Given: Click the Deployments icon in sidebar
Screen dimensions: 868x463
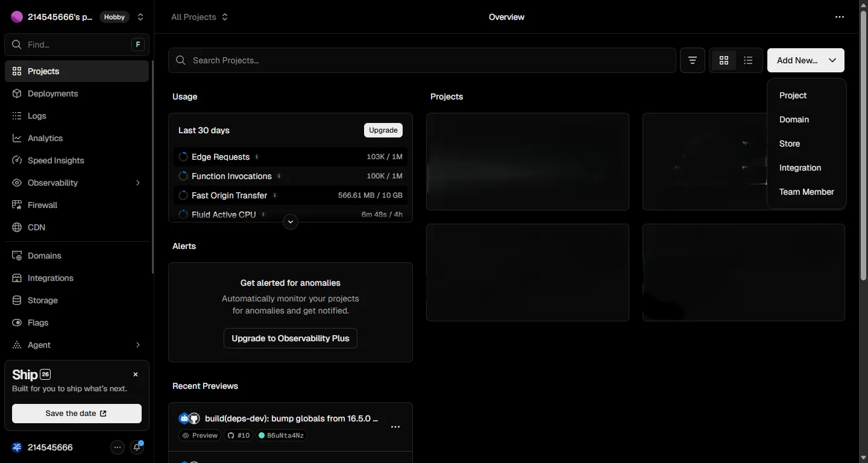Looking at the screenshot, I should point(17,93).
